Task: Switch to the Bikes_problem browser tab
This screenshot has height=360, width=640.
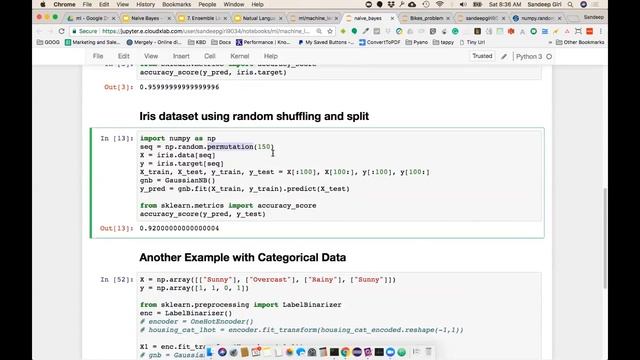Action: tap(426, 18)
